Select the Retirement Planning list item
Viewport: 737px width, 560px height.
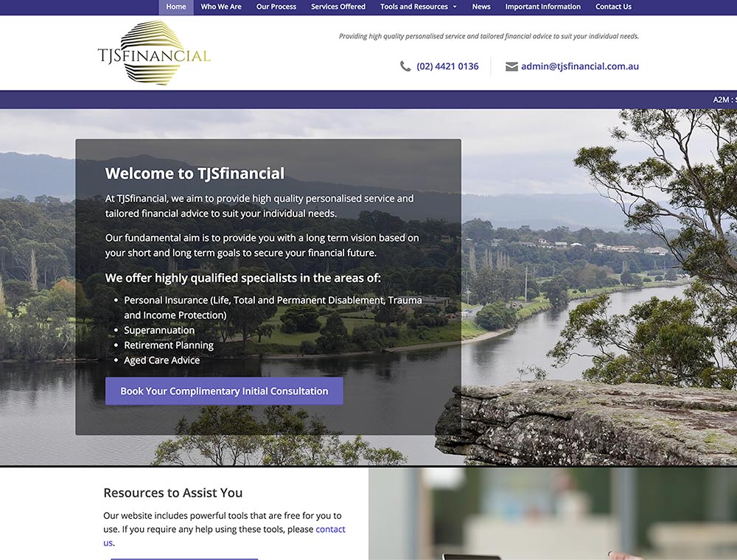[169, 346]
